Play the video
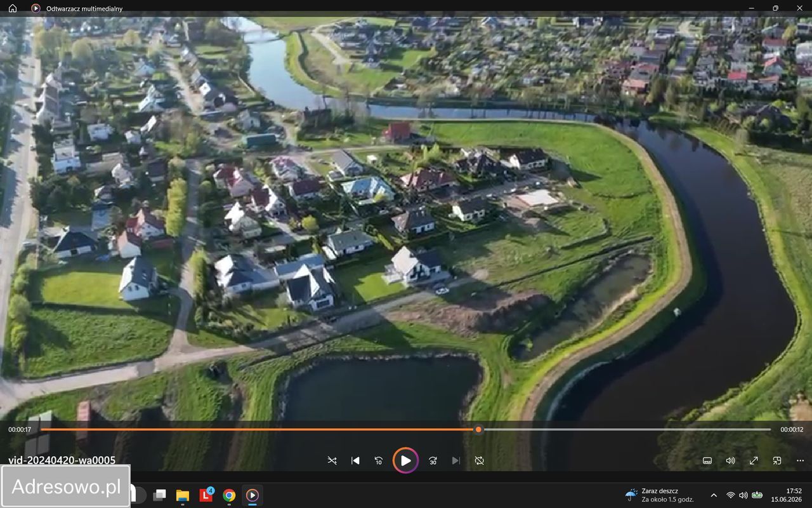 (405, 460)
